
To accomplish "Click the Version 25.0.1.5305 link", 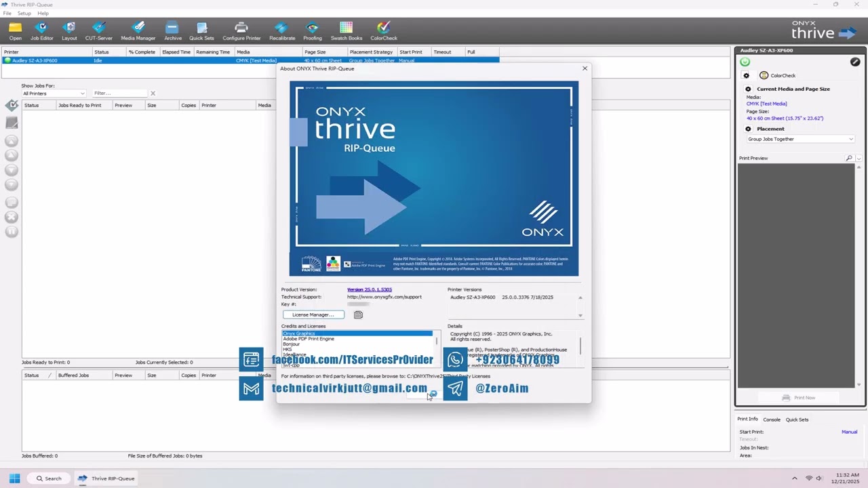I will pyautogui.click(x=370, y=289).
